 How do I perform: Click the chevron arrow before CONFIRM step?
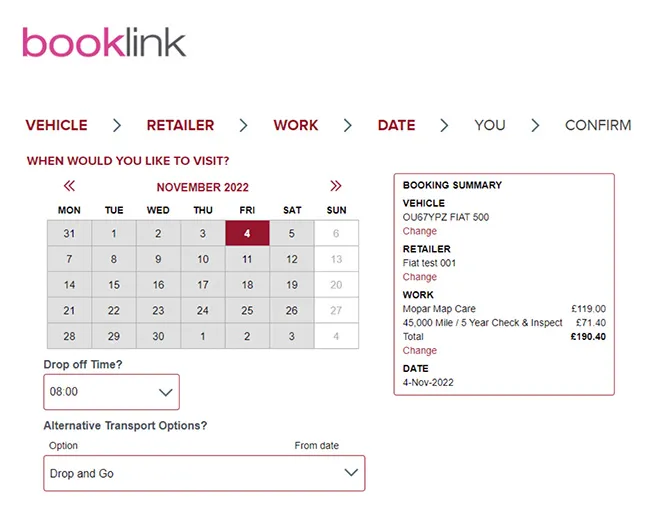coord(535,126)
